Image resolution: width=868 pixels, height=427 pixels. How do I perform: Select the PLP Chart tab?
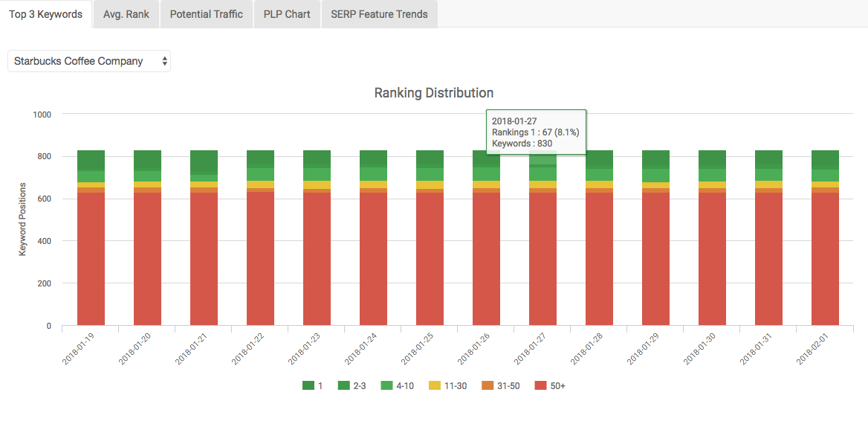(287, 14)
